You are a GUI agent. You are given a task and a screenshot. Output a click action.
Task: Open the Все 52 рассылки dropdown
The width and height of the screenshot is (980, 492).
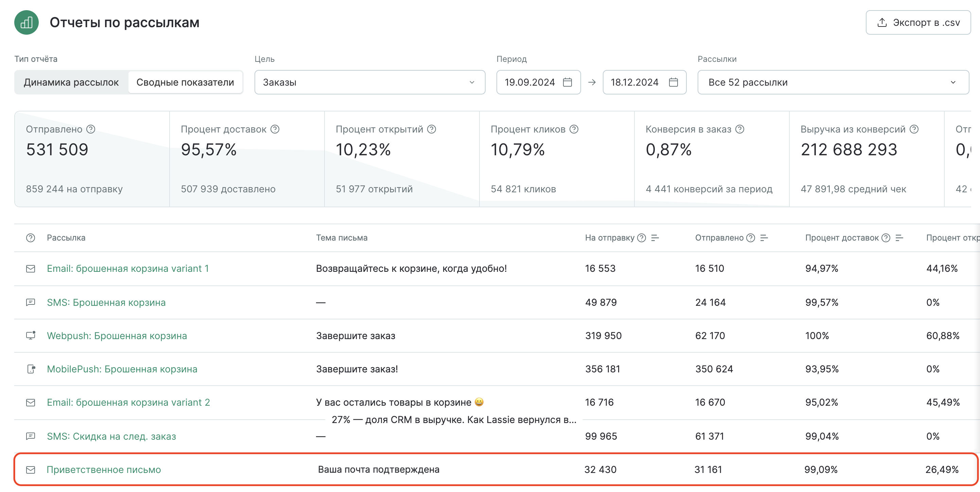tap(833, 82)
